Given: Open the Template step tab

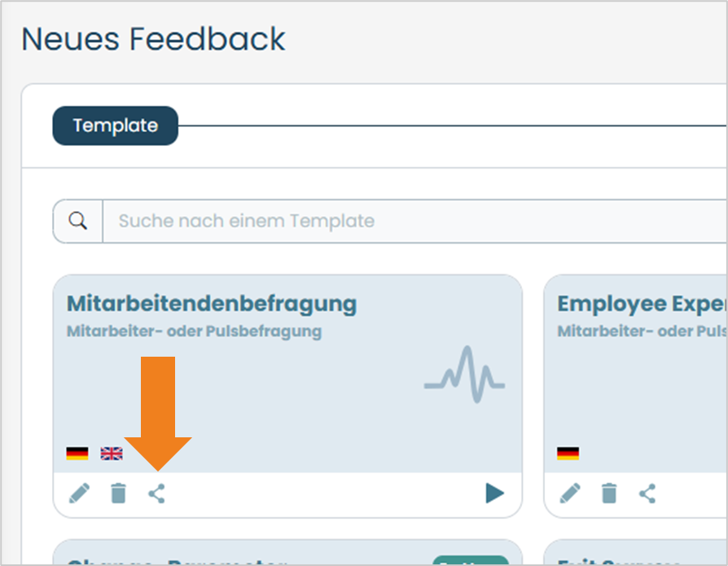Looking at the screenshot, I should [115, 126].
